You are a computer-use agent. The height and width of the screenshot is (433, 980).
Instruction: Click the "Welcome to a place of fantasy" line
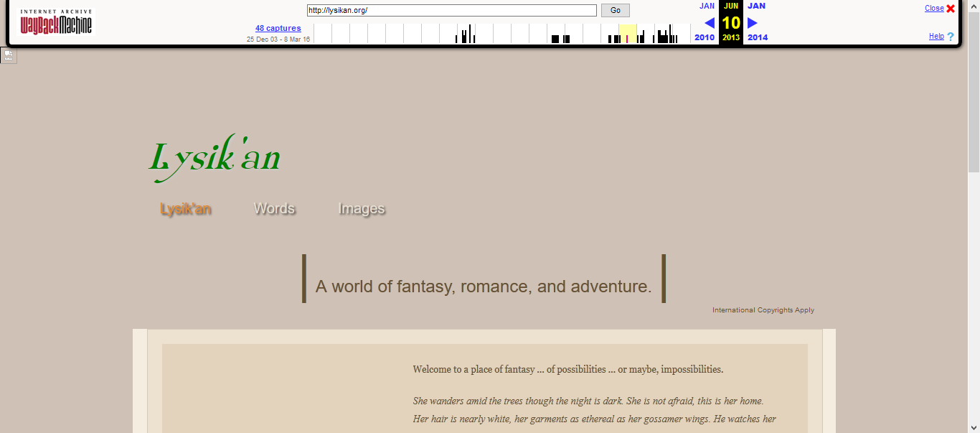pyautogui.click(x=568, y=370)
